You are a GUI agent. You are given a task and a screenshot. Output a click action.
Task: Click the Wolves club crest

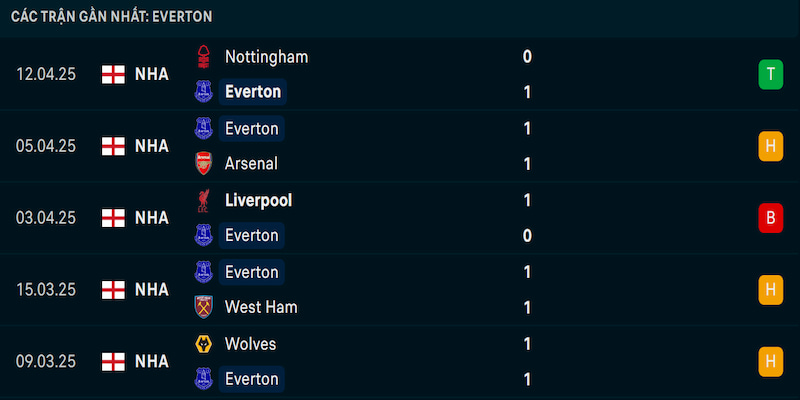click(204, 344)
